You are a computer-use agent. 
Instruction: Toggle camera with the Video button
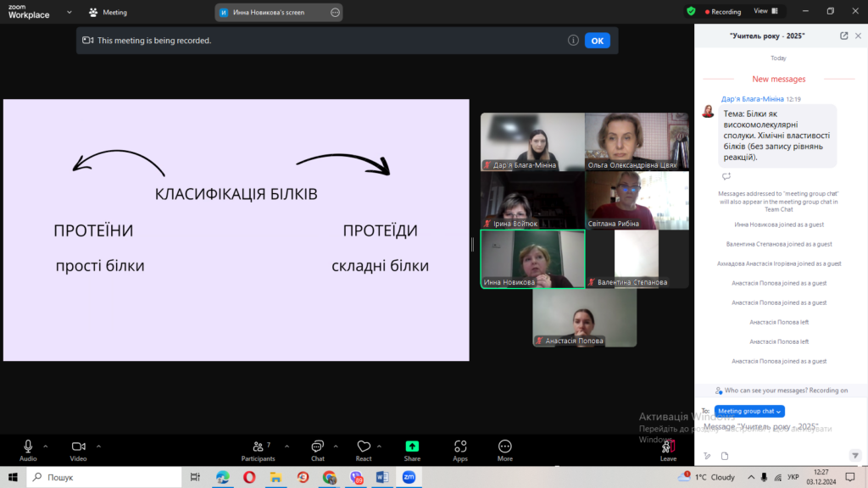79,449
